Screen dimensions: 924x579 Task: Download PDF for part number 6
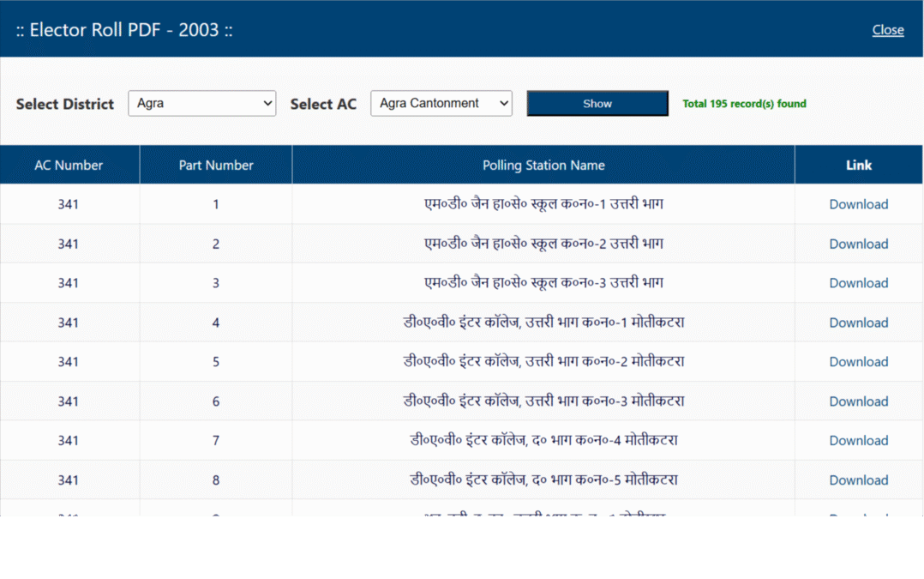(858, 401)
